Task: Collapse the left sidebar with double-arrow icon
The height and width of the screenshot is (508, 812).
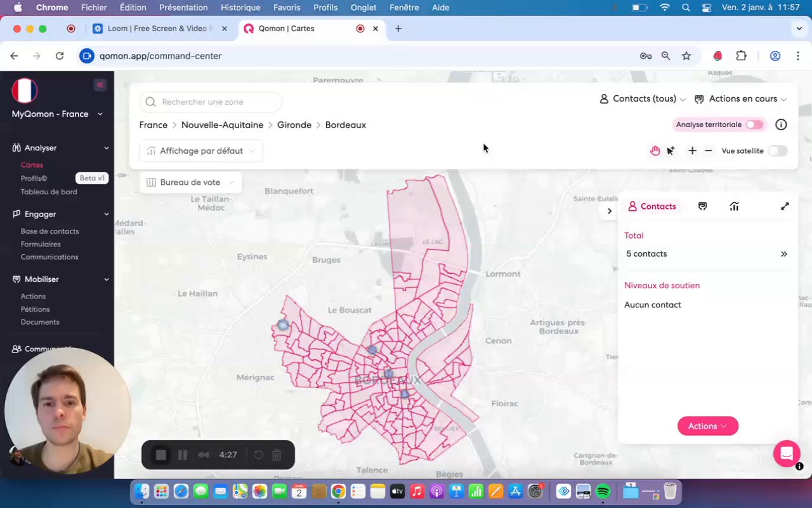Action: pyautogui.click(x=100, y=84)
